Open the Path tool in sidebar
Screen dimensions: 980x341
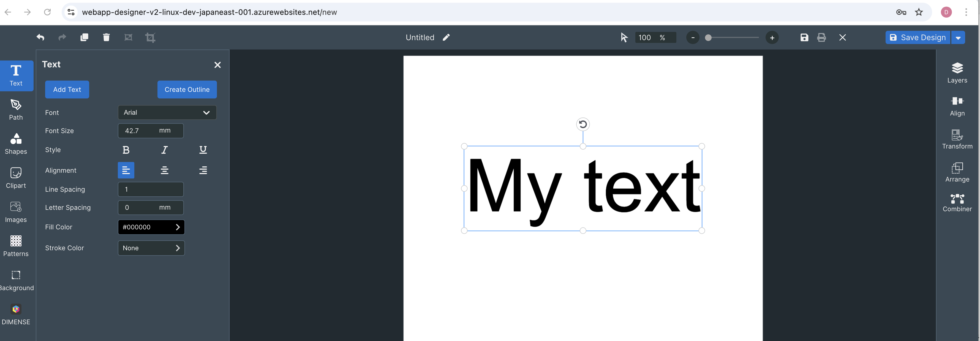[x=16, y=110]
